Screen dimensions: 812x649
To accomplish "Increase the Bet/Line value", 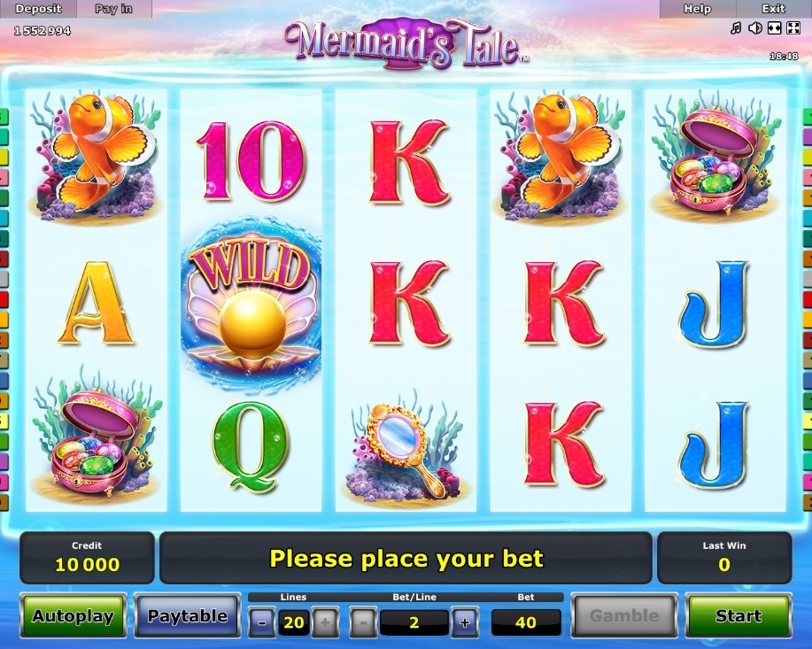I will tap(465, 622).
